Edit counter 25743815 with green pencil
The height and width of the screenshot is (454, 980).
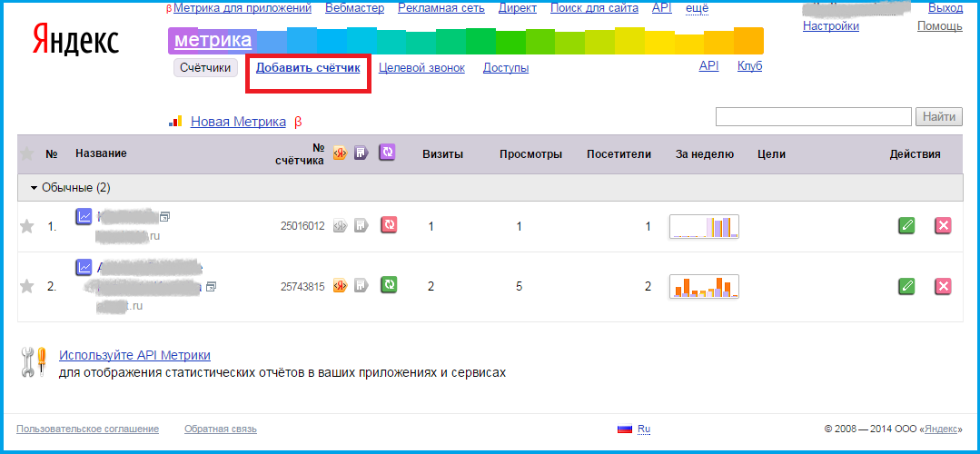[906, 287]
